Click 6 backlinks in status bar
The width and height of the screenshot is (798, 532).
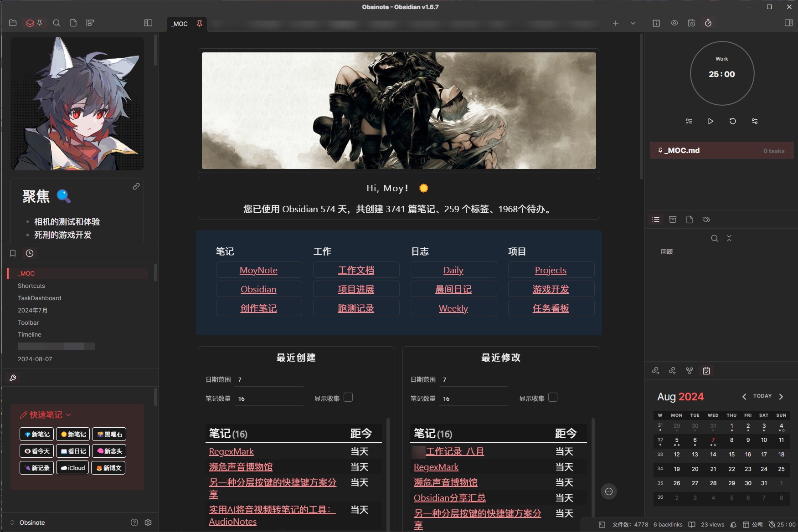(x=668, y=525)
